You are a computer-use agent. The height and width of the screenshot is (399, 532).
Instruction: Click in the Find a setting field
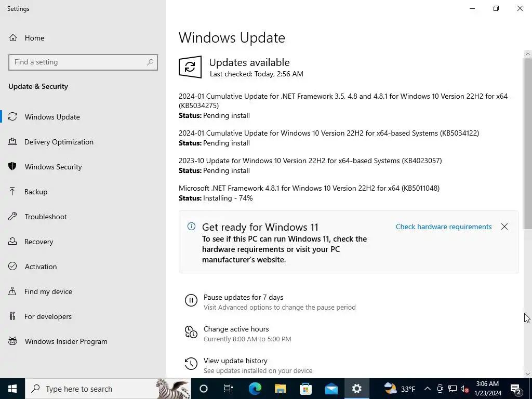click(x=83, y=62)
